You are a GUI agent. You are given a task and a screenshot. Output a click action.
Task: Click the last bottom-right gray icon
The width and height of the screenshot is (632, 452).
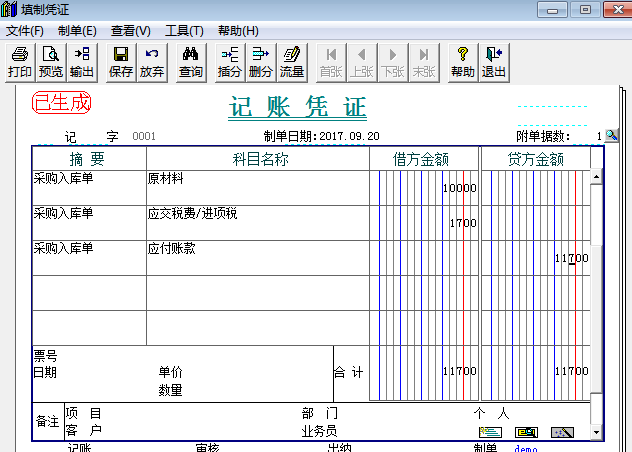(562, 432)
